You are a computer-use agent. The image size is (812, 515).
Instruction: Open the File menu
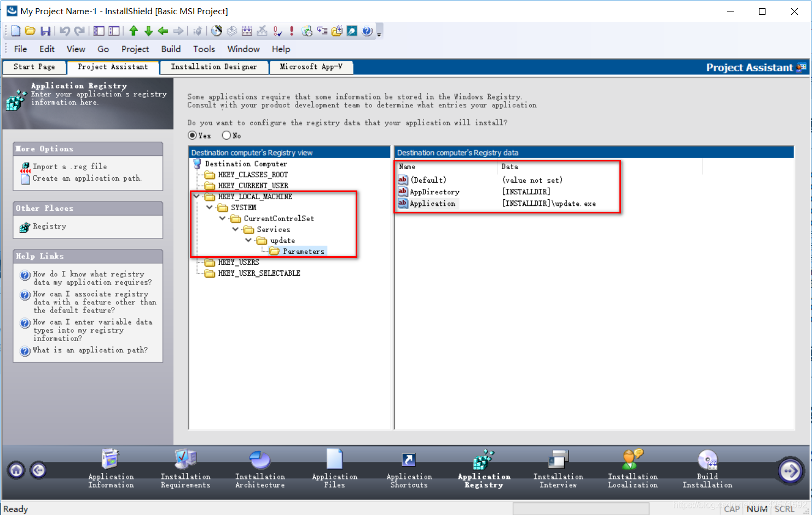[x=21, y=49]
